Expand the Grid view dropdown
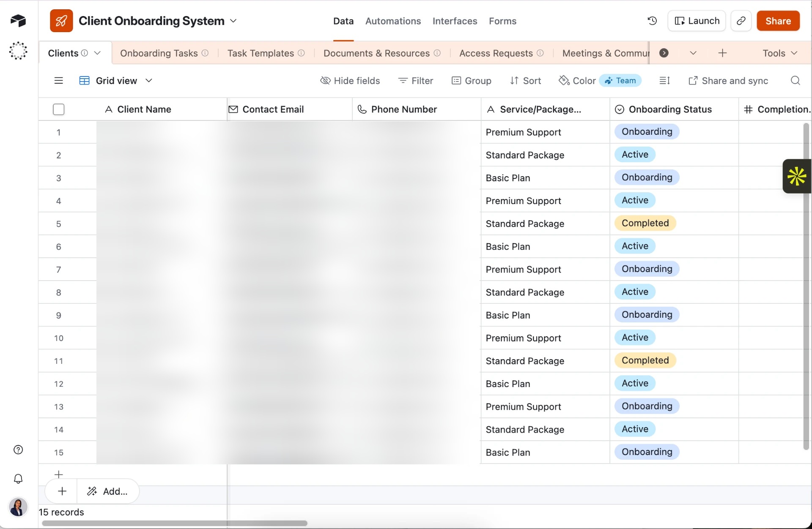The width and height of the screenshot is (812, 529). pyautogui.click(x=148, y=81)
